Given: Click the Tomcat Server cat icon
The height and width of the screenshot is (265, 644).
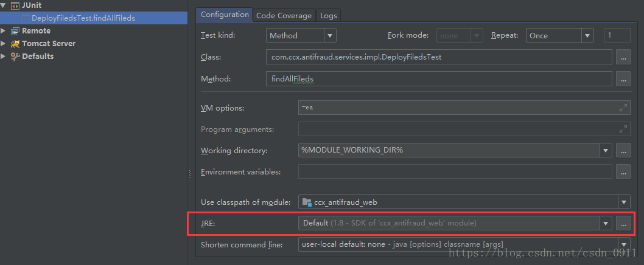Looking at the screenshot, I should pyautogui.click(x=15, y=44).
